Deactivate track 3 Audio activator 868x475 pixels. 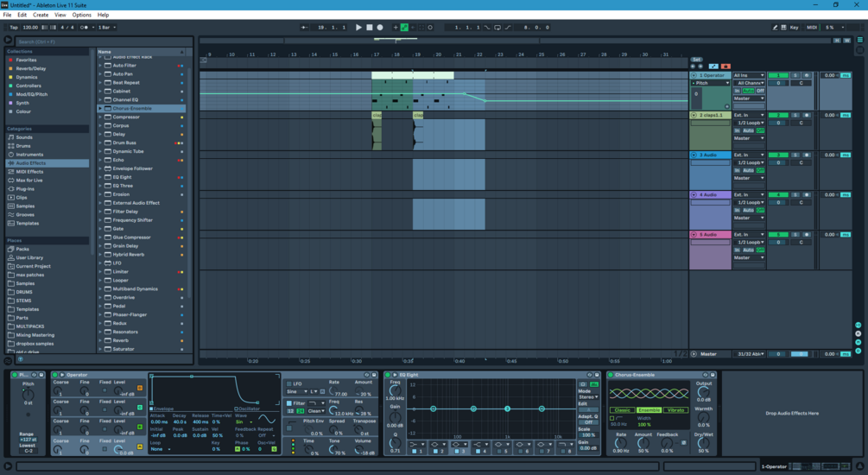tap(778, 155)
